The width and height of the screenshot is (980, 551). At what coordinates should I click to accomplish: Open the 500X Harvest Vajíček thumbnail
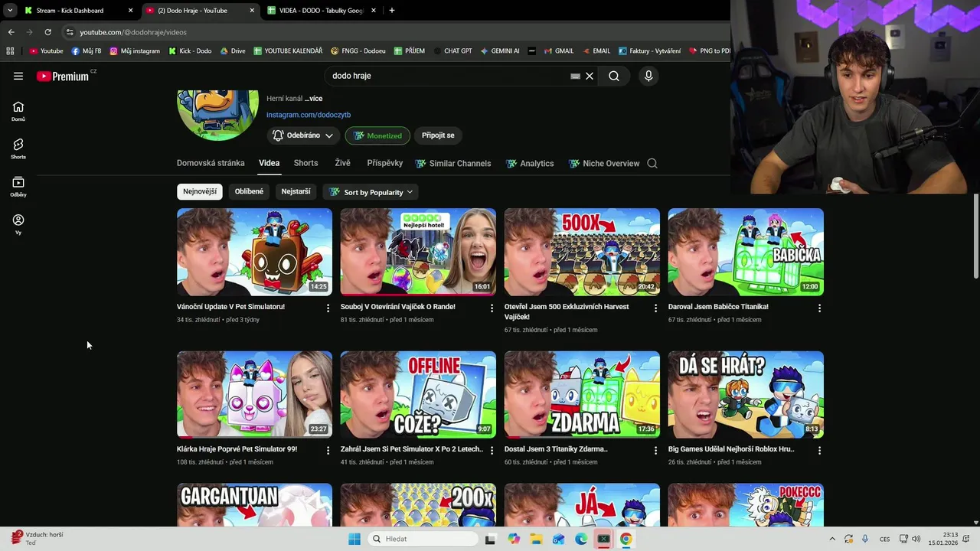click(582, 252)
